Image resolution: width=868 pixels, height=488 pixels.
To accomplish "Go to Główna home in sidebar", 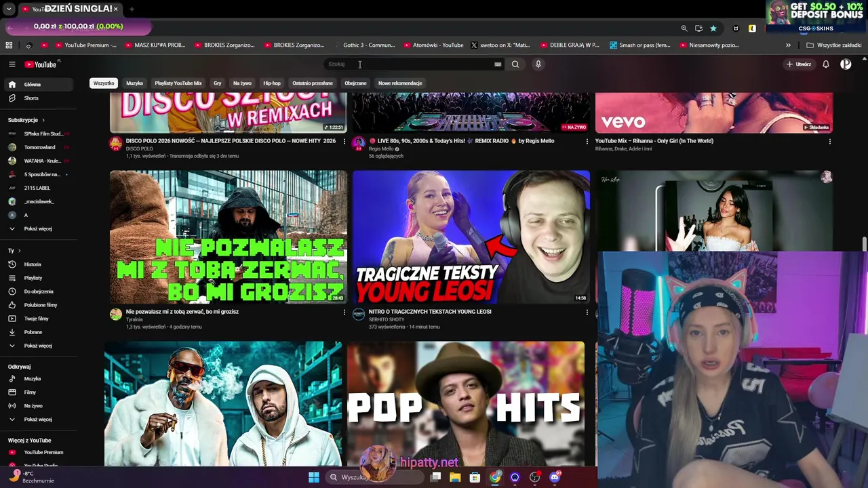I will pos(39,85).
